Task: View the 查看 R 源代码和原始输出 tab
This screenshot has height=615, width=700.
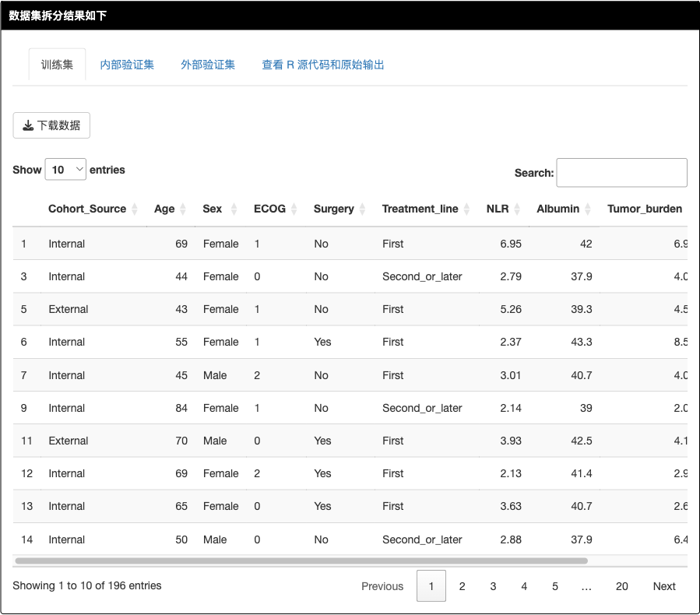Action: click(x=323, y=65)
